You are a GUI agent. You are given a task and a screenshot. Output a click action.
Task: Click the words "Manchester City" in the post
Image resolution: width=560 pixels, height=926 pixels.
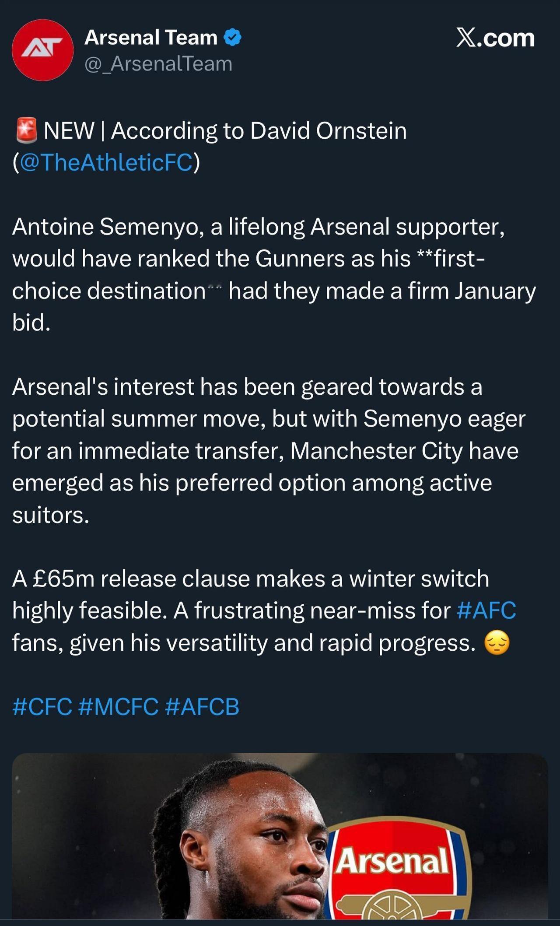click(x=377, y=451)
